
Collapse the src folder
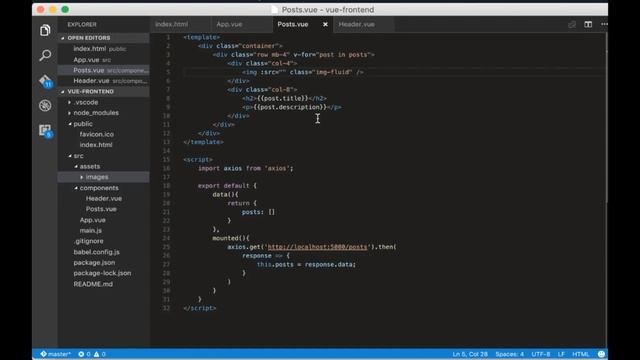(104, 156)
